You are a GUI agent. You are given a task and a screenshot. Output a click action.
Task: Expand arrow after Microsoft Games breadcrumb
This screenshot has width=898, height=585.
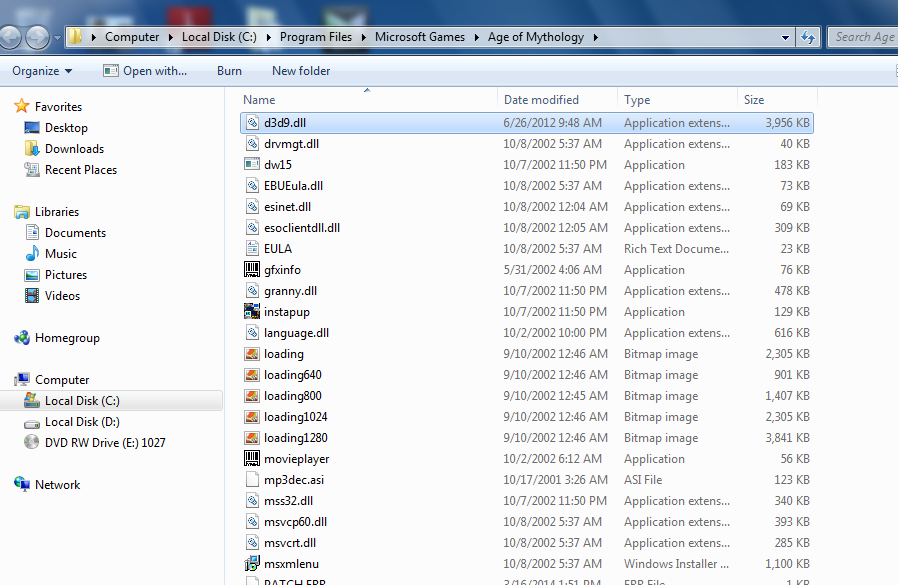point(476,37)
